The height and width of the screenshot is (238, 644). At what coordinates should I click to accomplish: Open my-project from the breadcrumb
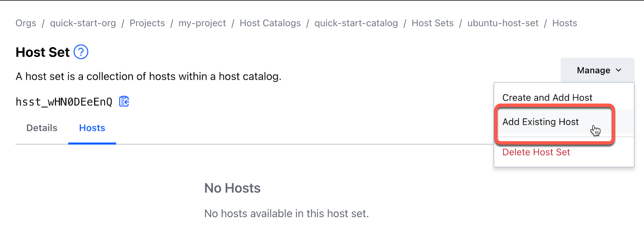tap(202, 23)
